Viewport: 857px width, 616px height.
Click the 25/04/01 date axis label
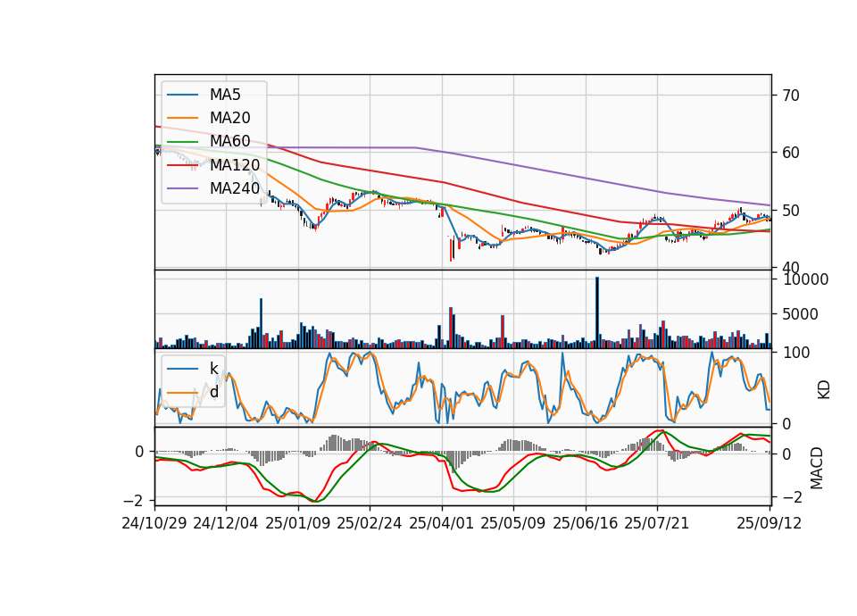coord(442,523)
